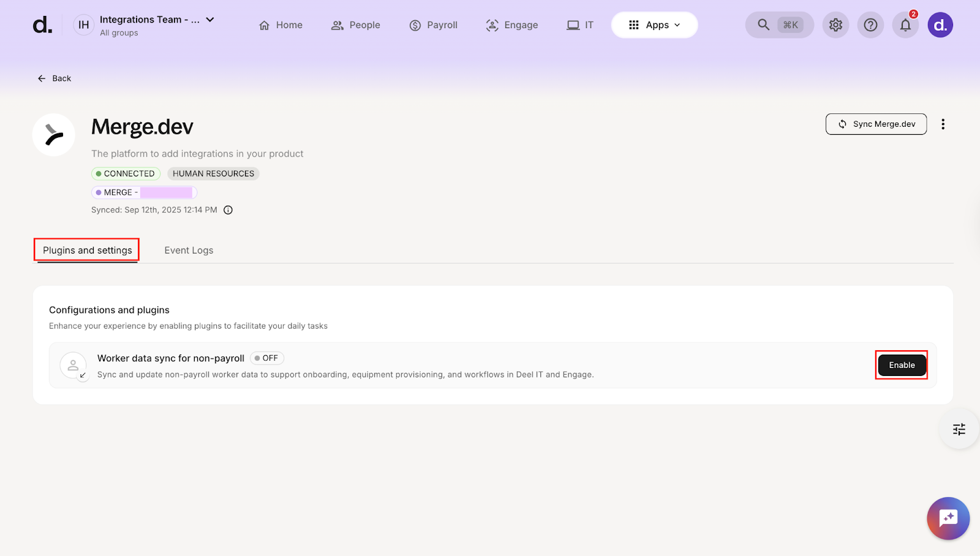Switch to the Event Logs tab
Viewport: 980px width, 556px height.
coord(189,250)
